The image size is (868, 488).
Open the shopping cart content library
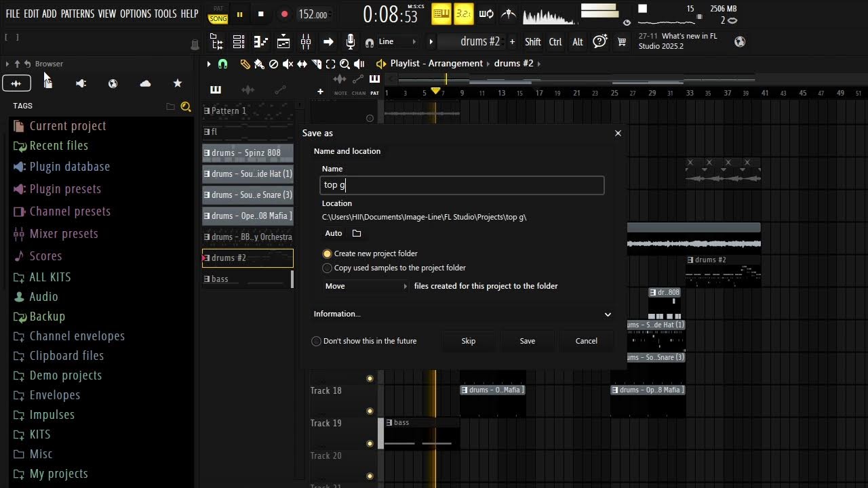(621, 42)
